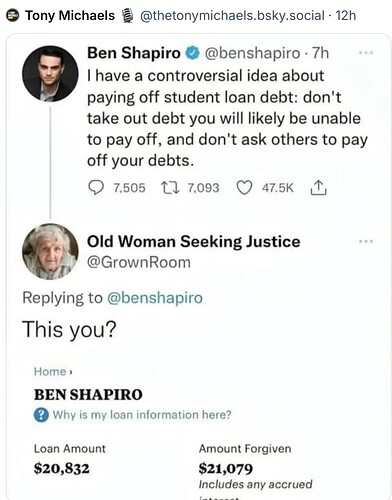Click @benshapiro mention in Replying to

pyautogui.click(x=155, y=298)
